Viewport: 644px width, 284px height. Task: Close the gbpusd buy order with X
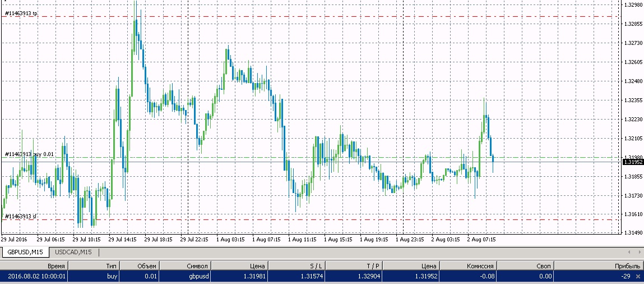638,276
